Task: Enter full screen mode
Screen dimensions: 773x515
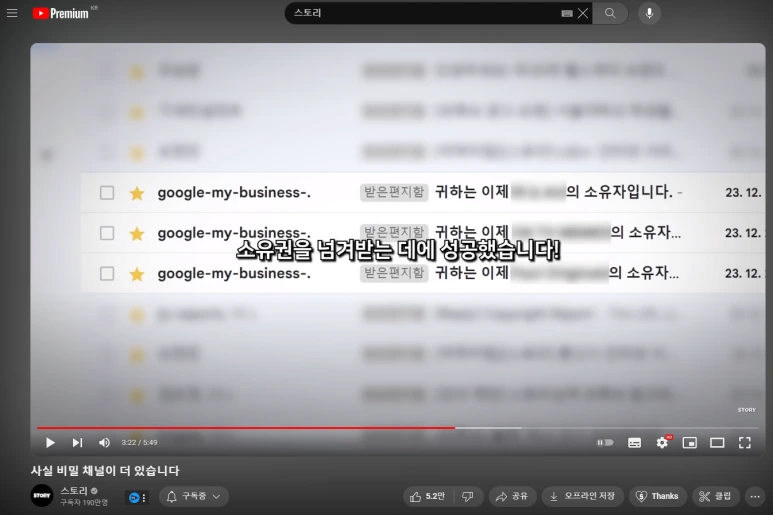Action: coord(745,443)
